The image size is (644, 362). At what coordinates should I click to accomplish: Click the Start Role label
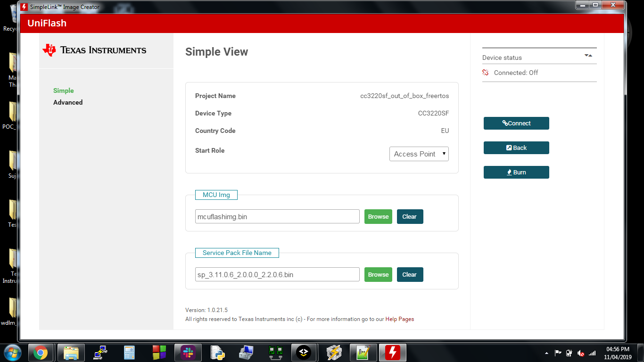click(210, 150)
